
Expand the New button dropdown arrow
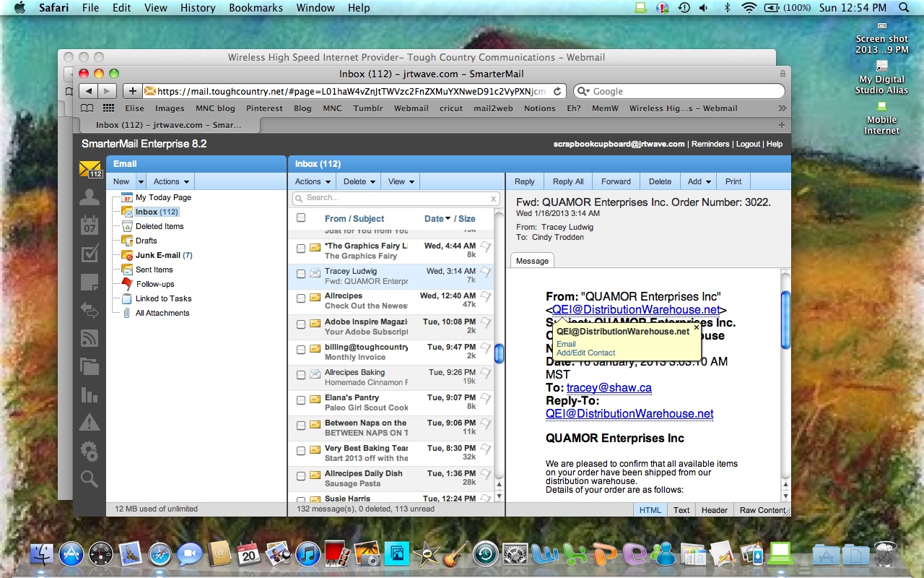tap(141, 182)
